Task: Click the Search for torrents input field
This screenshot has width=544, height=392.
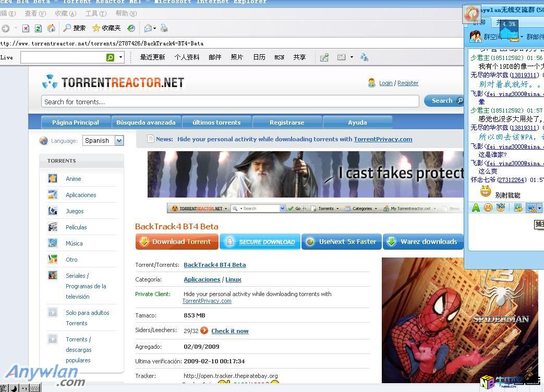Action: coord(229,102)
